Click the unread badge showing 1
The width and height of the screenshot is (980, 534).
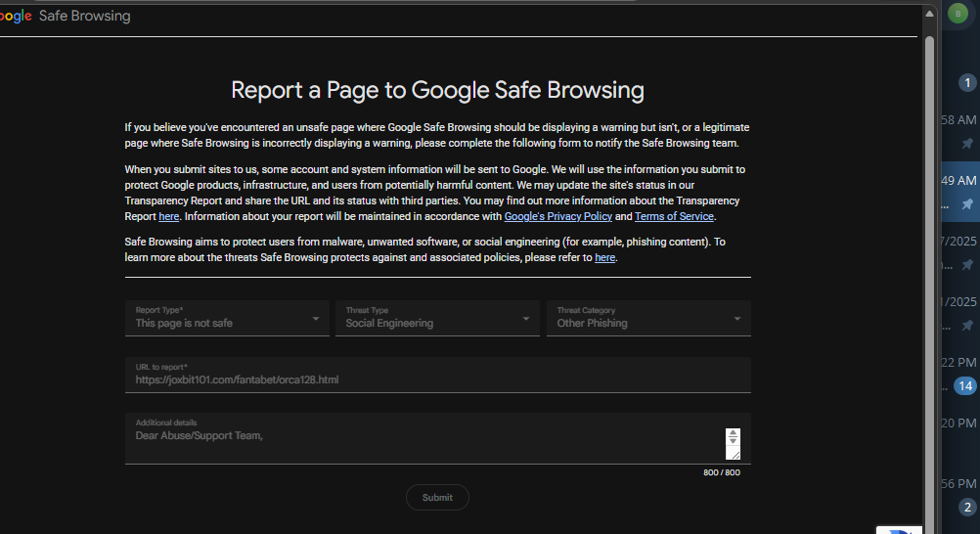point(967,82)
